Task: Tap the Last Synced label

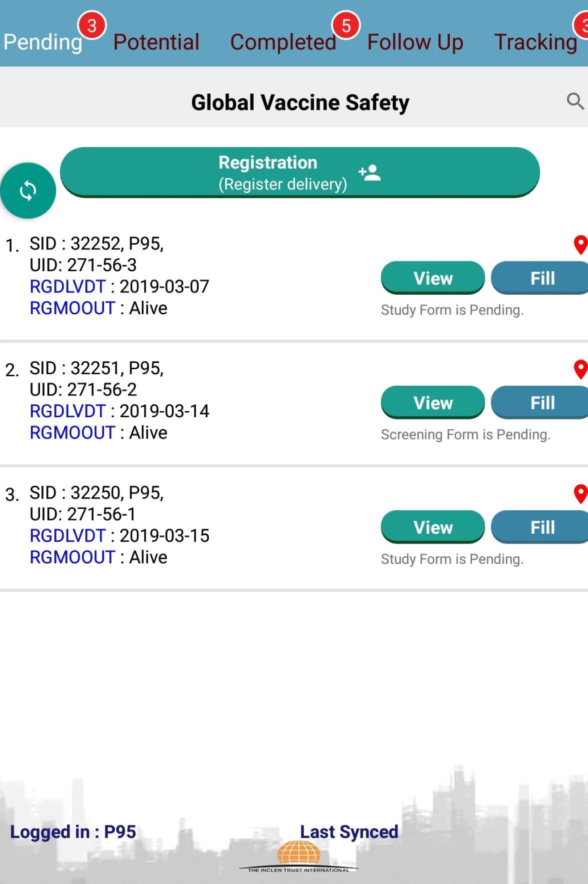Action: click(x=349, y=832)
